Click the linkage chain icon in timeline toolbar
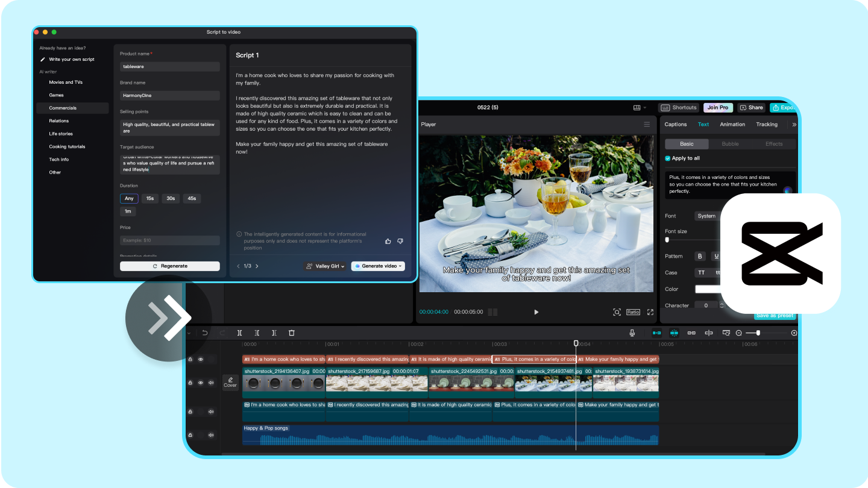868x488 pixels. coord(691,333)
